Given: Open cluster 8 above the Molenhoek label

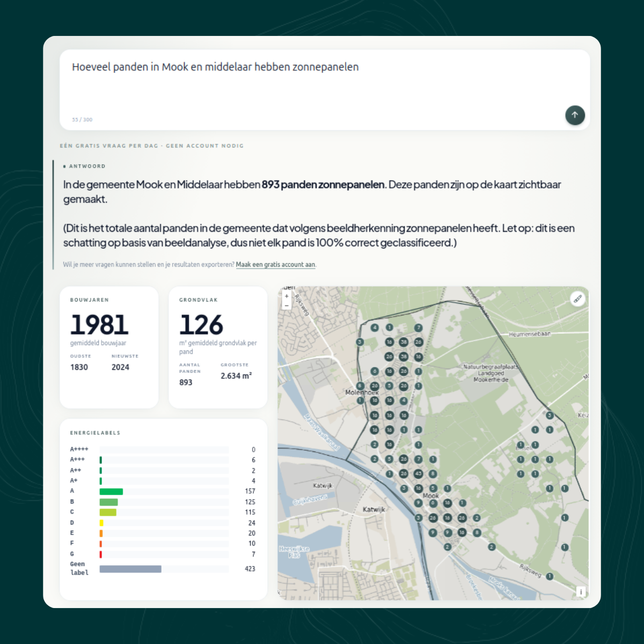Looking at the screenshot, I should pos(360,386).
